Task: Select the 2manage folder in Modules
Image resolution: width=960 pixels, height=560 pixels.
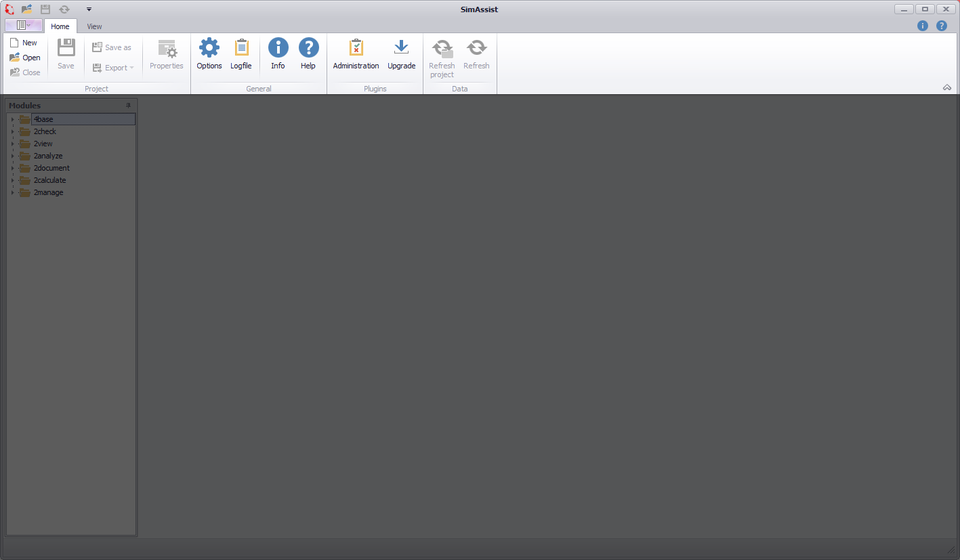Action: coord(48,192)
